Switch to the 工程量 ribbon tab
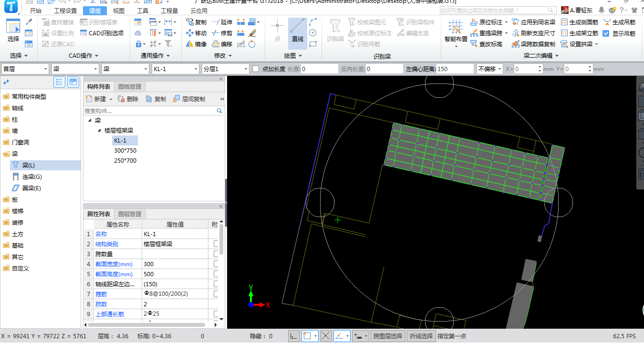644x343 pixels. pos(169,10)
